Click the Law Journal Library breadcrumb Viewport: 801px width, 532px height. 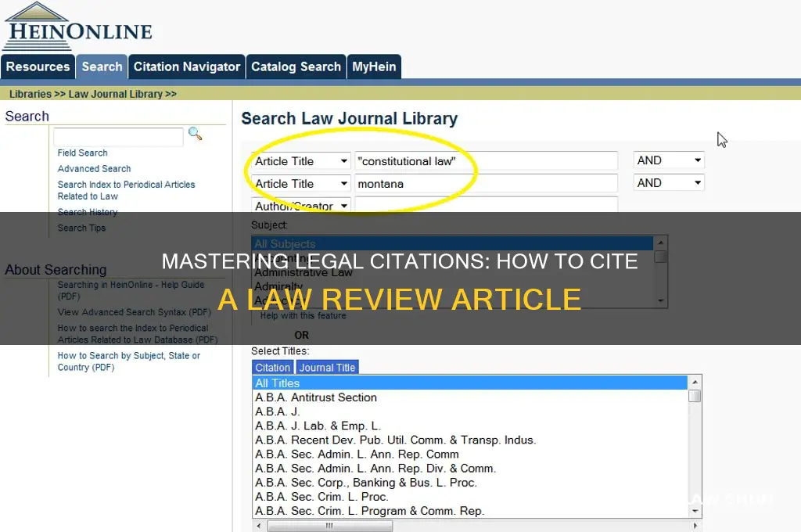click(x=116, y=94)
